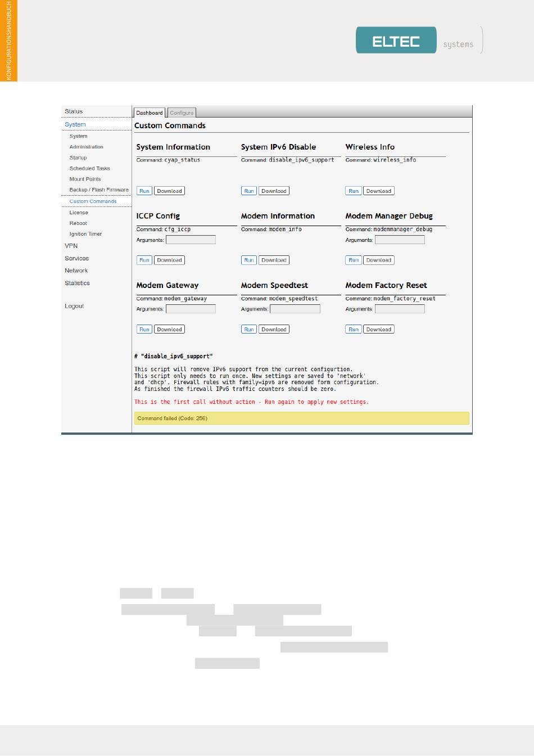Image resolution: width=534 pixels, height=756 pixels.
Task: Open the System submenu item
Action: click(79, 136)
